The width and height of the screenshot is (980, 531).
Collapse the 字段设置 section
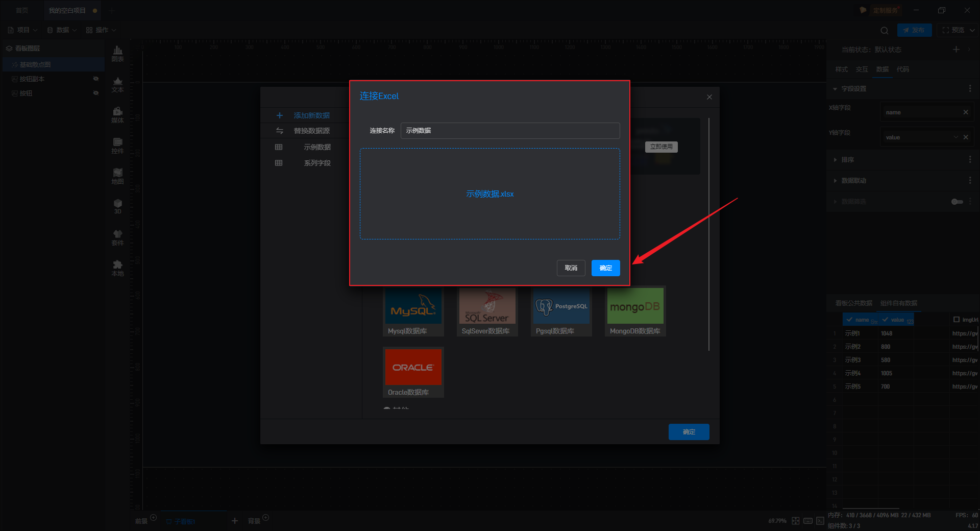click(x=835, y=89)
